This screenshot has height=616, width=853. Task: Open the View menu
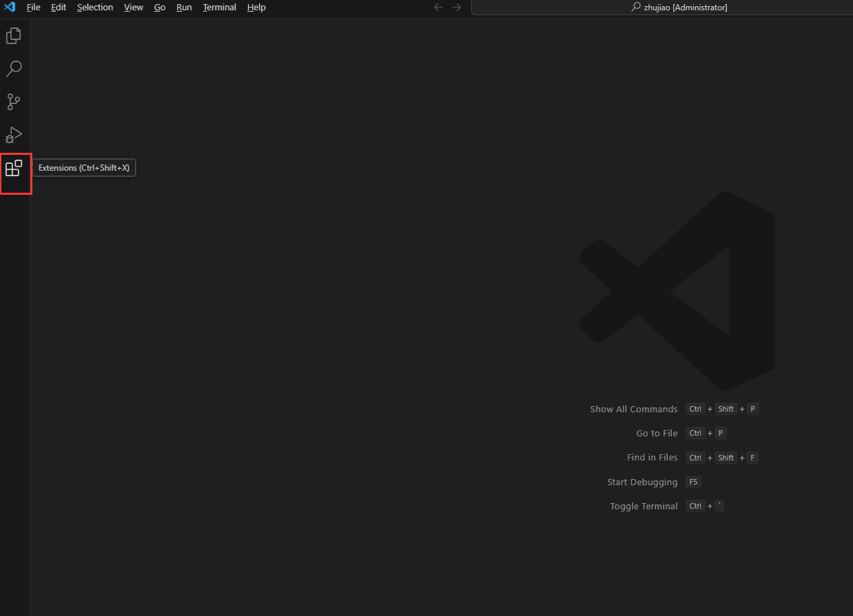[x=134, y=8]
